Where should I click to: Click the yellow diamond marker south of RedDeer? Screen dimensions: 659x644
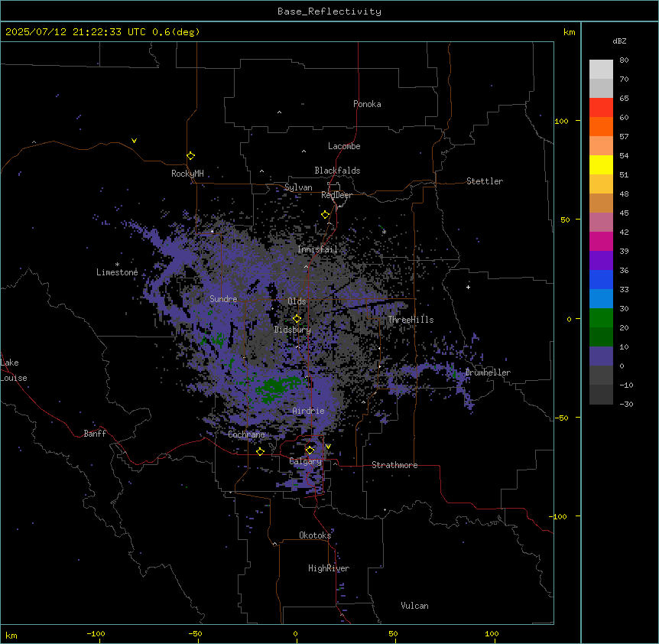[325, 215]
